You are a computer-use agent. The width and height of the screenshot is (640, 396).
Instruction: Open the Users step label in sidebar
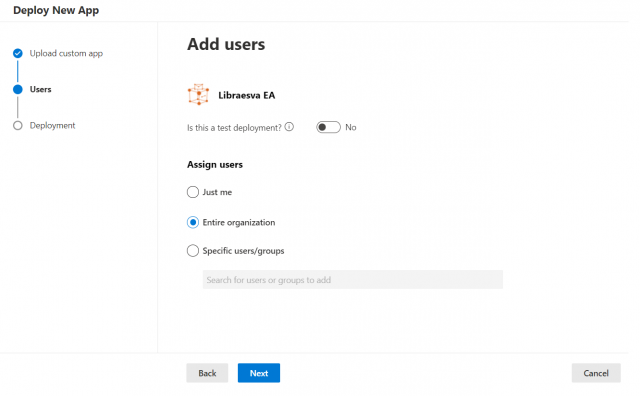click(x=40, y=89)
